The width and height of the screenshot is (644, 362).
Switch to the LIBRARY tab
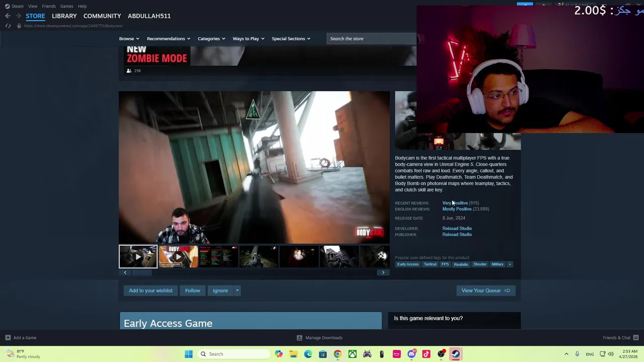pyautogui.click(x=64, y=16)
